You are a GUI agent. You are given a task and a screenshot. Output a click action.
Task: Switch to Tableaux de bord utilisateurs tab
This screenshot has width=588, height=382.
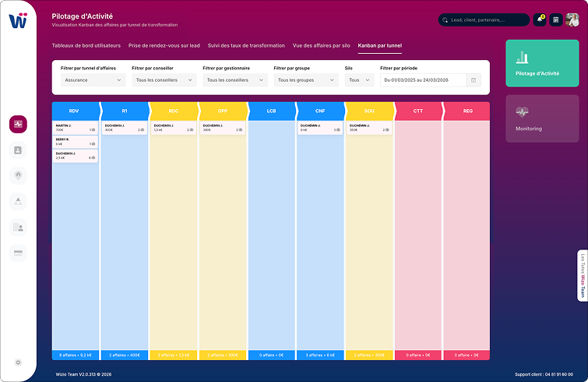[x=86, y=46]
